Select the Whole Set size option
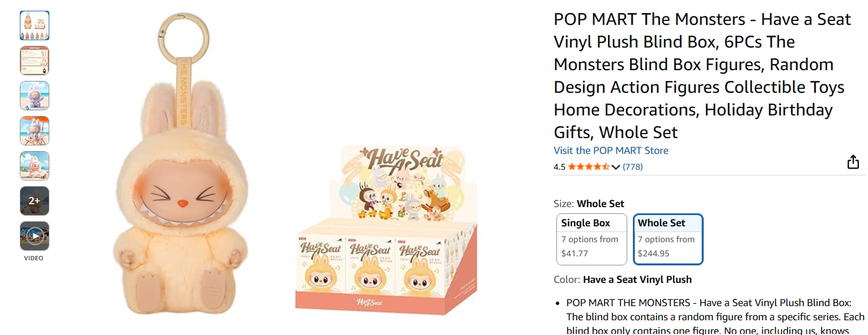The image size is (868, 335). point(668,239)
